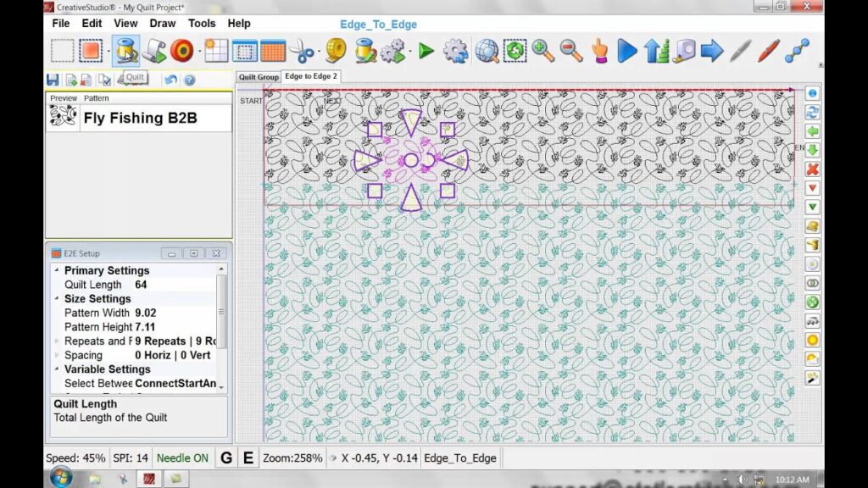
Task: Toggle Needle ON in the status bar
Action: coord(182,457)
